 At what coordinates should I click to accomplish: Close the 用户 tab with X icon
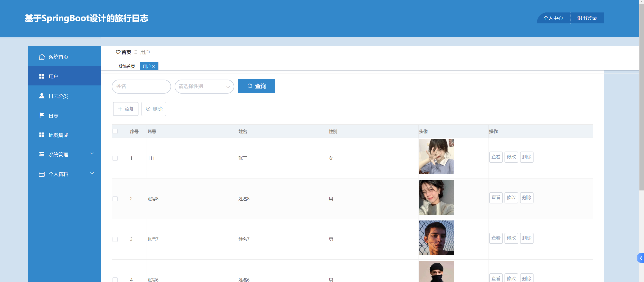(153, 66)
